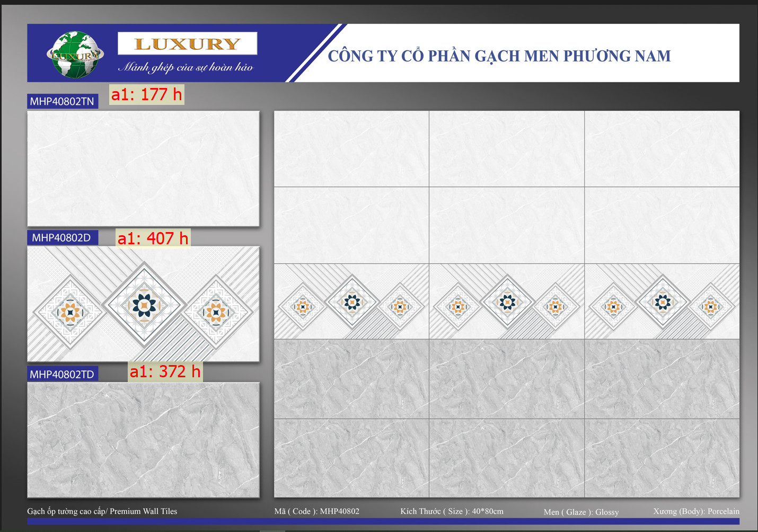Select the decorative MHP40802D tile sample
The height and width of the screenshot is (532, 758).
pos(143,304)
